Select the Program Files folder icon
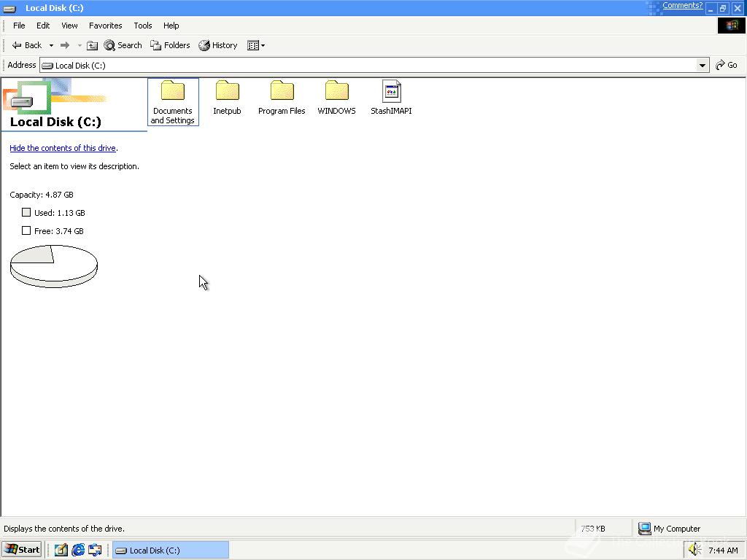The image size is (747, 560). [282, 90]
